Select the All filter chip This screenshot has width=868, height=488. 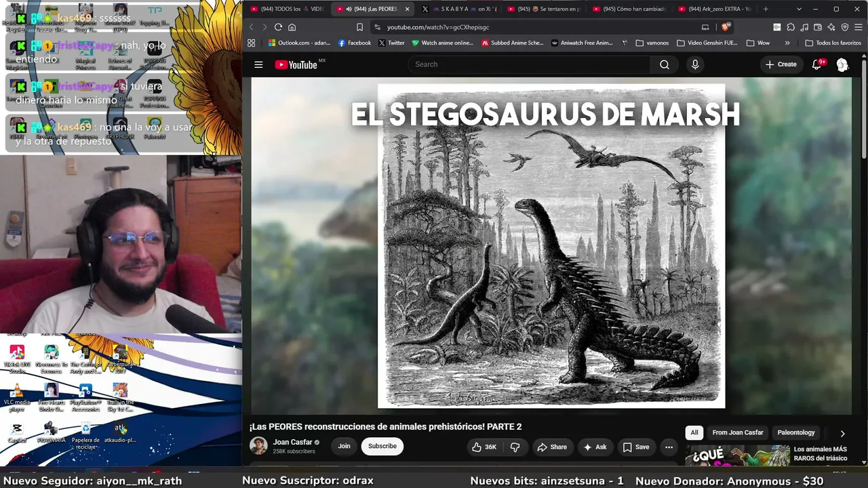694,433
